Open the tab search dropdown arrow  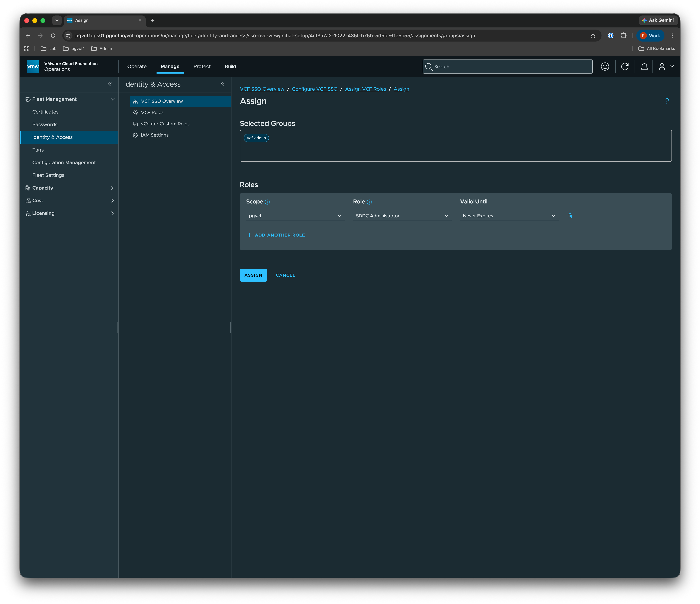[57, 21]
